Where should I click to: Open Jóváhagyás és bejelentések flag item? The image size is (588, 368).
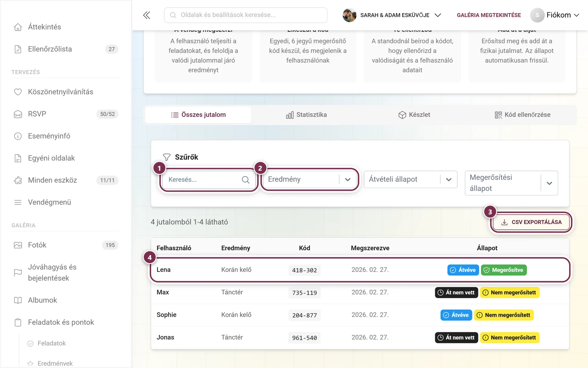pos(66,273)
